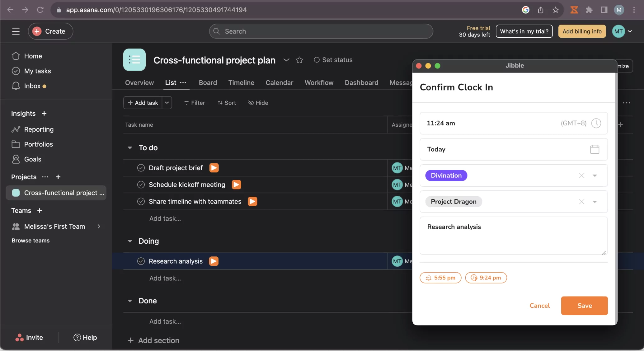Click Add billing info button

coord(582,31)
